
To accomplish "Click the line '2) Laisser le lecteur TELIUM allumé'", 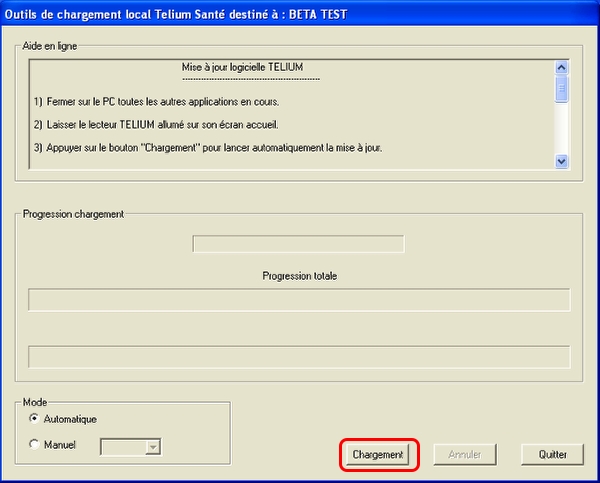I will (x=156, y=125).
